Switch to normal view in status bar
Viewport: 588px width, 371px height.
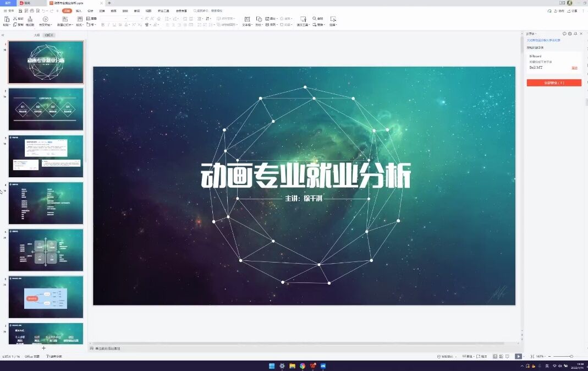pyautogui.click(x=494, y=357)
